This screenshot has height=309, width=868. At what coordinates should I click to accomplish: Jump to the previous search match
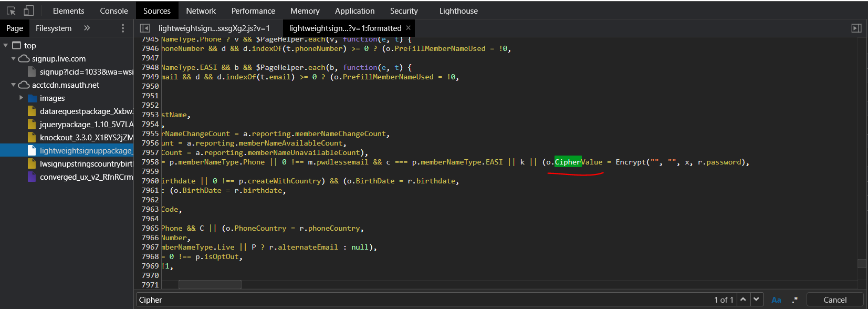point(743,300)
